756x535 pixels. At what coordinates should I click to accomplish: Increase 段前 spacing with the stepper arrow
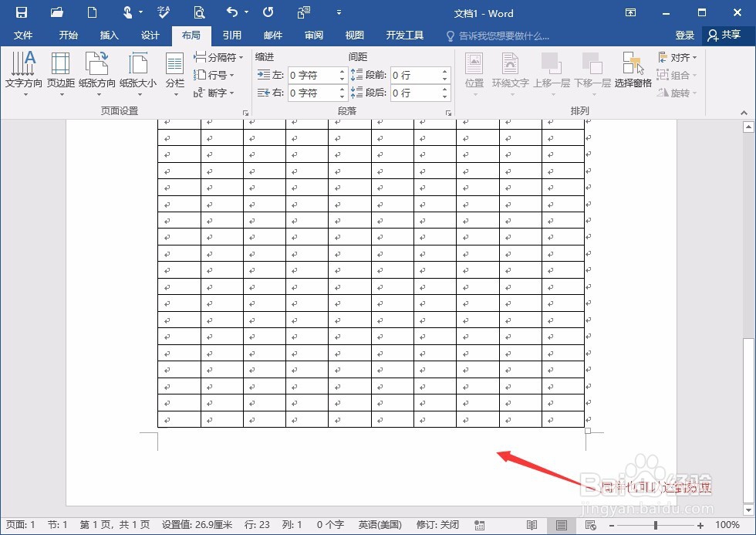(x=444, y=71)
